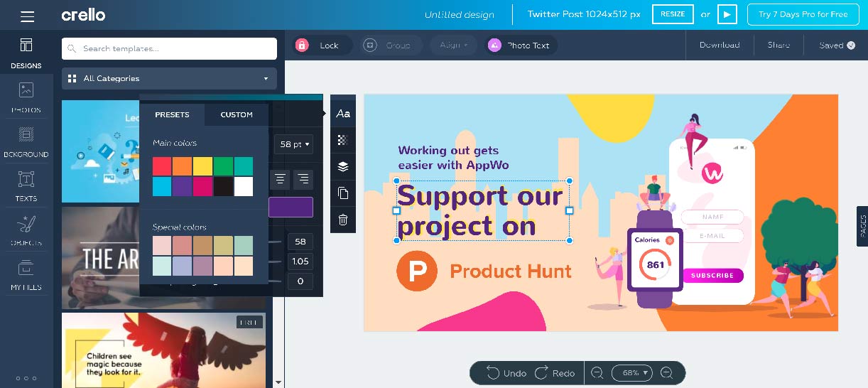Pick the purple main color swatch

pos(183,186)
